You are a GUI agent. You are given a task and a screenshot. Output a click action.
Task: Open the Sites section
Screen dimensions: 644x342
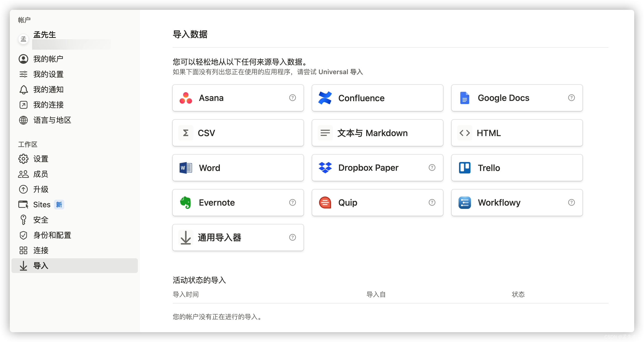(x=75, y=205)
